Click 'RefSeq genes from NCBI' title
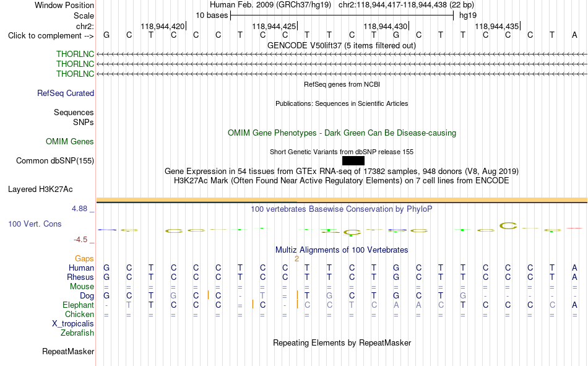The width and height of the screenshot is (588, 366). pos(342,84)
